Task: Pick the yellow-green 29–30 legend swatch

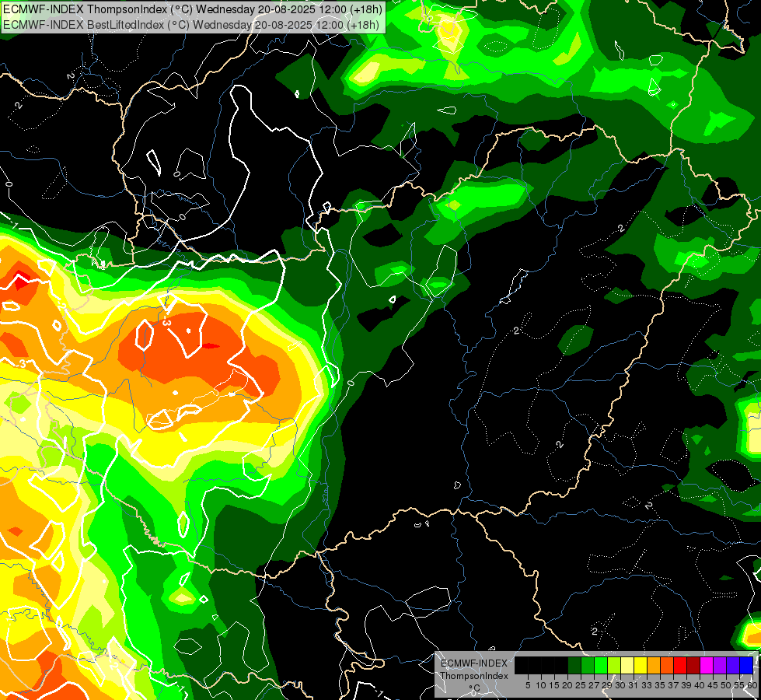Action: coord(614,665)
